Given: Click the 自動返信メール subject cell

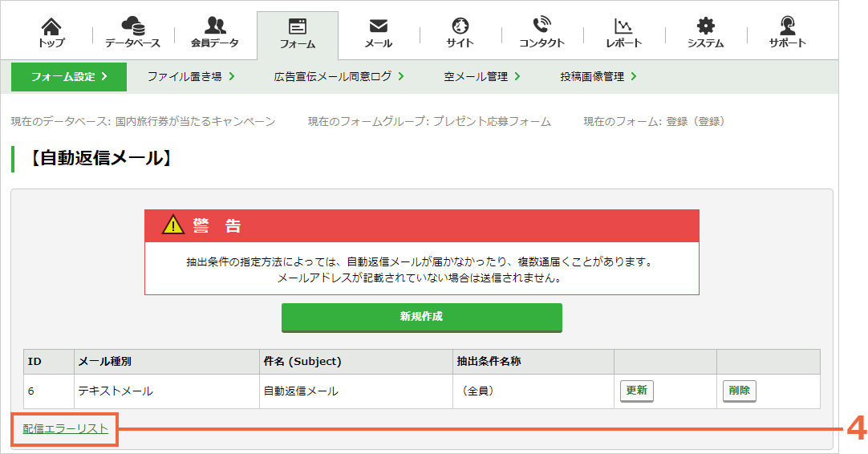Looking at the screenshot, I should pyautogui.click(x=356, y=391).
